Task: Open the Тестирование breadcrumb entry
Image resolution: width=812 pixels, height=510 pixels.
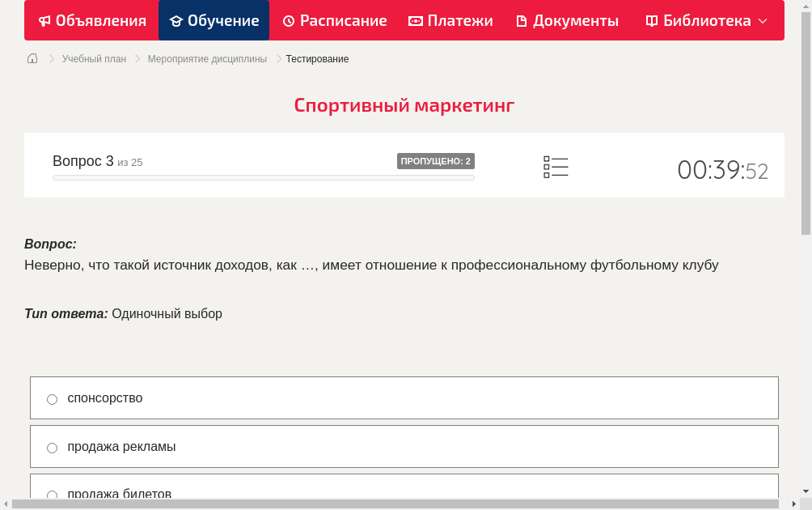Action: tap(316, 58)
